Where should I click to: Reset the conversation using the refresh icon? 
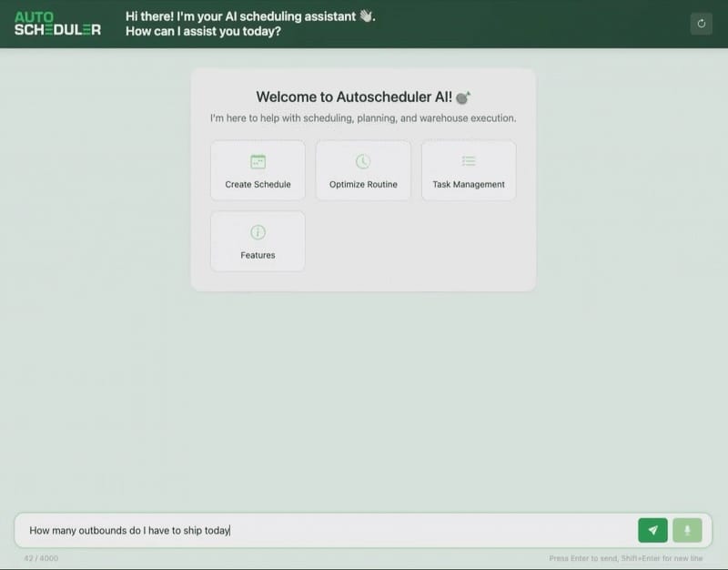pos(700,23)
